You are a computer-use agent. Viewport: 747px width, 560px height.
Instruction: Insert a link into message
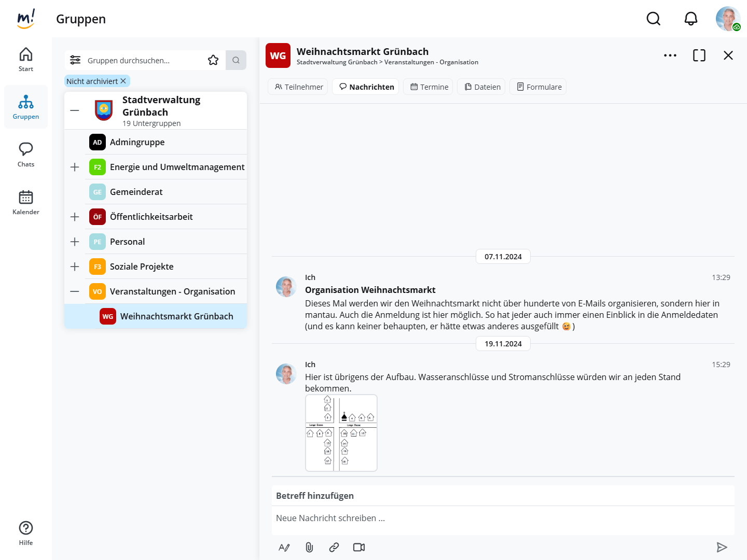[x=334, y=547]
